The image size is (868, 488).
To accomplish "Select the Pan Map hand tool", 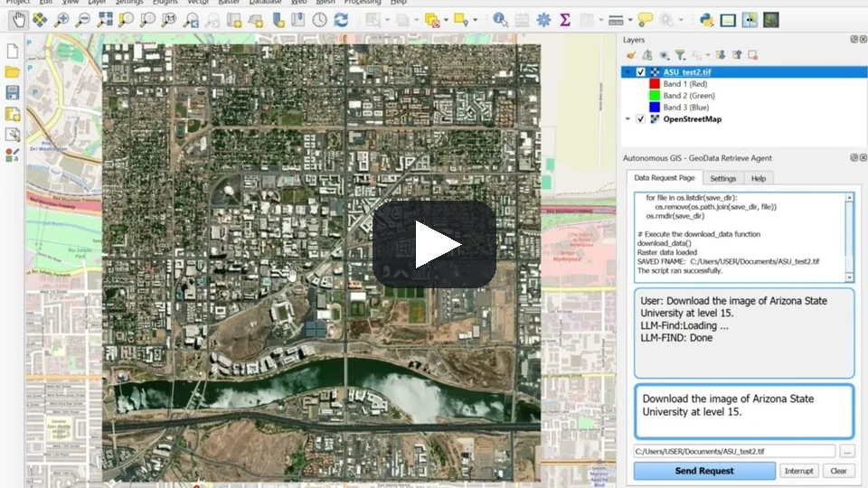I will [18, 20].
